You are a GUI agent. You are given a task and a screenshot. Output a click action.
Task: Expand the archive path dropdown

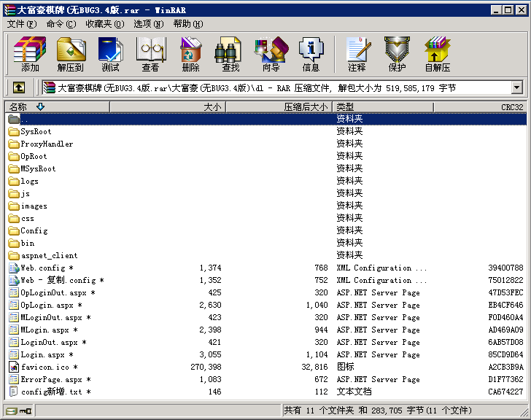517,88
